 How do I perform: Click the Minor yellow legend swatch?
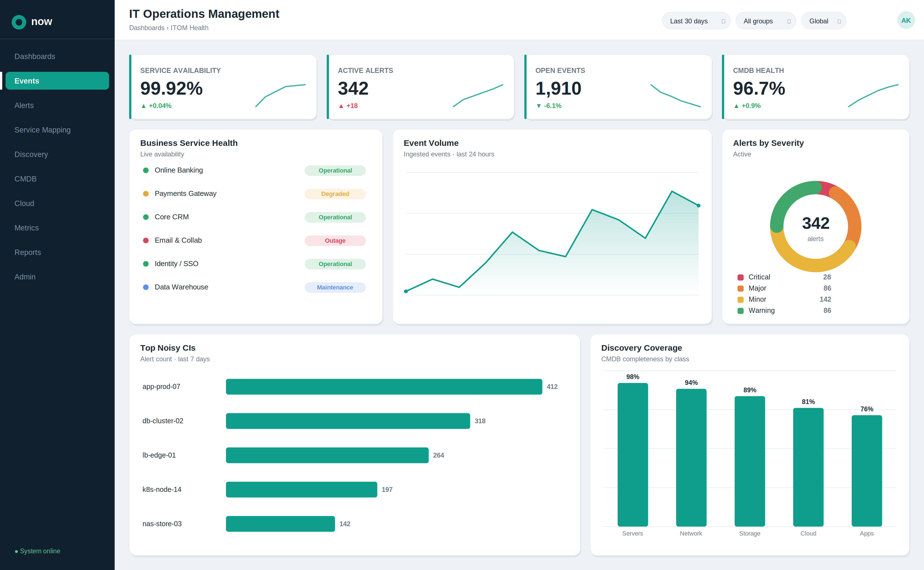pyautogui.click(x=740, y=300)
